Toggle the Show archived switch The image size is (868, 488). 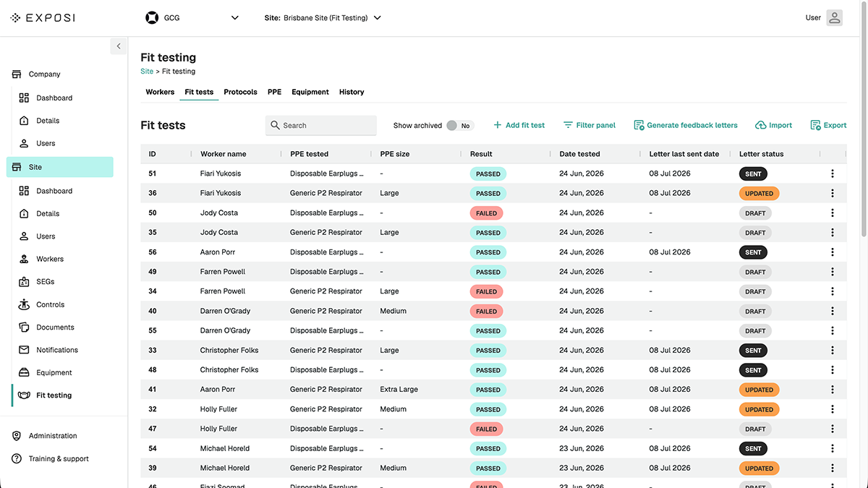click(x=459, y=125)
